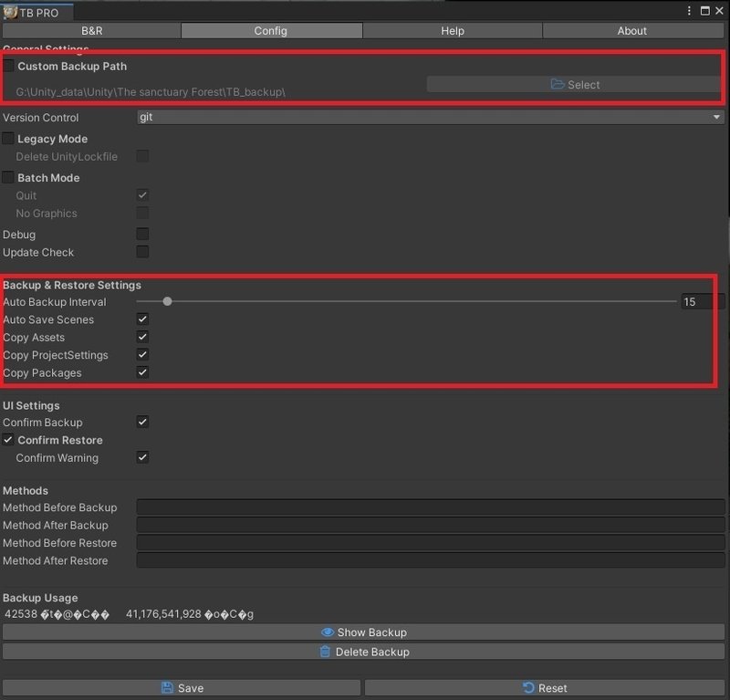Click the floppy disk Save icon

pos(167,687)
